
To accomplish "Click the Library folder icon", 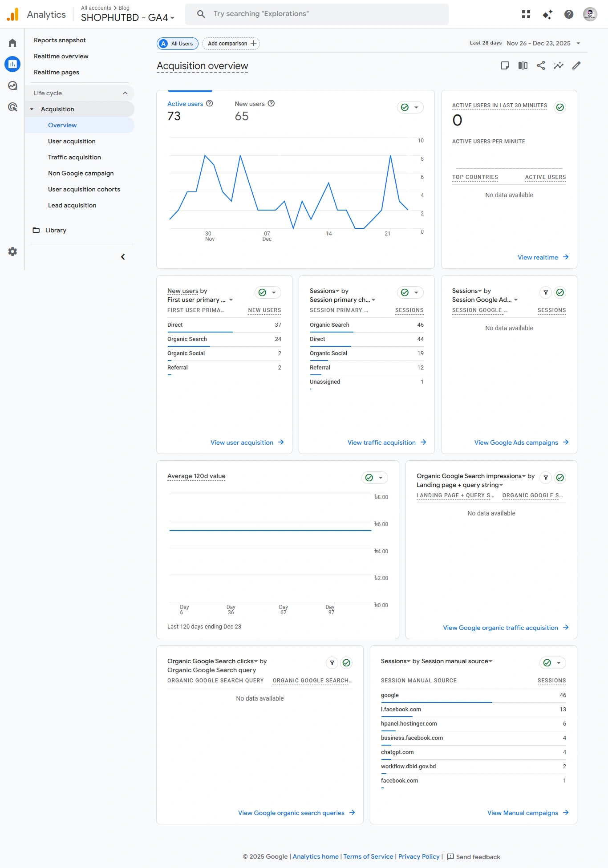I will (x=36, y=230).
